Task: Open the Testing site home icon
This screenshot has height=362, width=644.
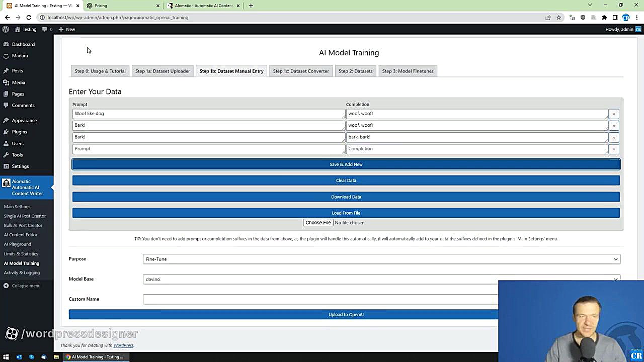Action: click(18, 29)
